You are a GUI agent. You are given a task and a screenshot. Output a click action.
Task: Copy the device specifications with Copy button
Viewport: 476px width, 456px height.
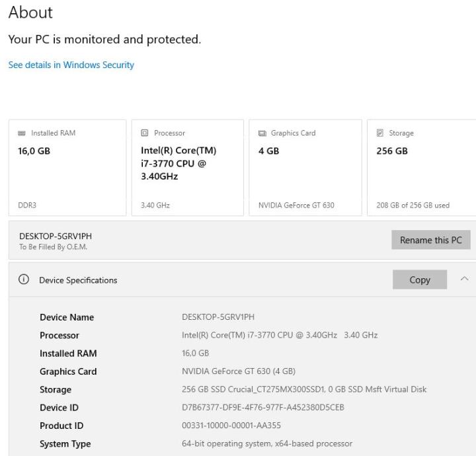[x=419, y=280]
